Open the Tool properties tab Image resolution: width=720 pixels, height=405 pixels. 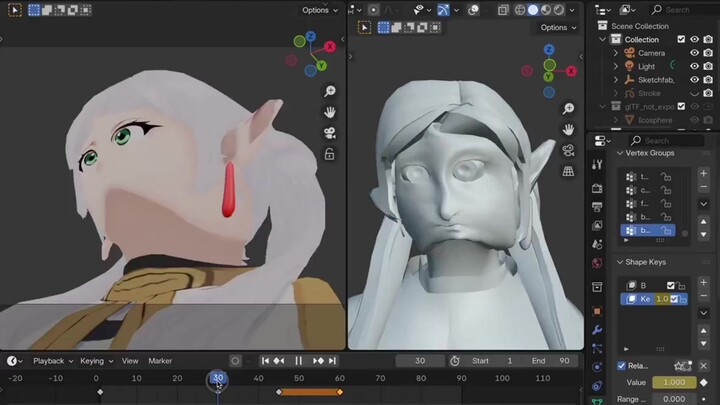point(597,165)
